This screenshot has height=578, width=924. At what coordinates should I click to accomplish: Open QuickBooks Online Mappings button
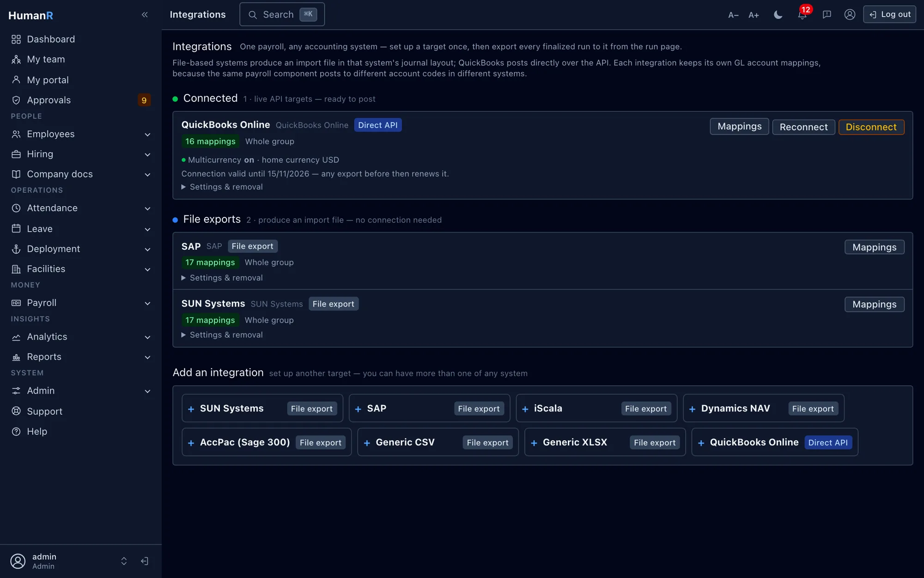tap(739, 127)
